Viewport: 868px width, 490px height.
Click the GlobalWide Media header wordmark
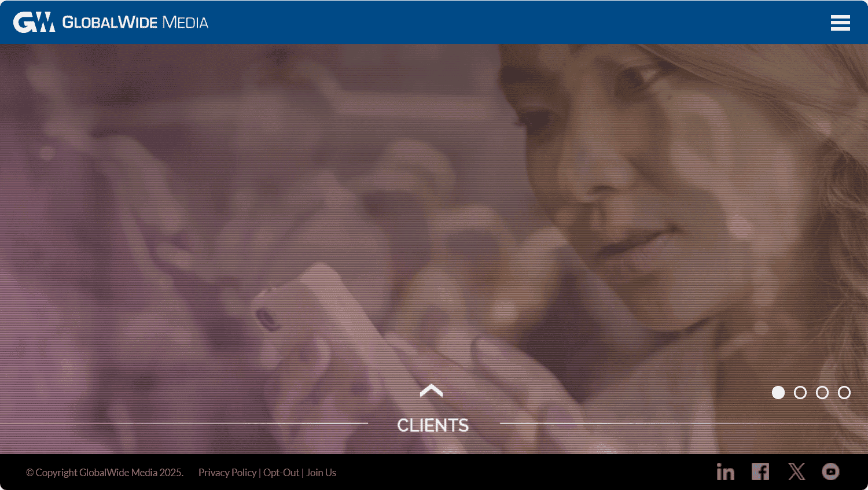pyautogui.click(x=135, y=23)
